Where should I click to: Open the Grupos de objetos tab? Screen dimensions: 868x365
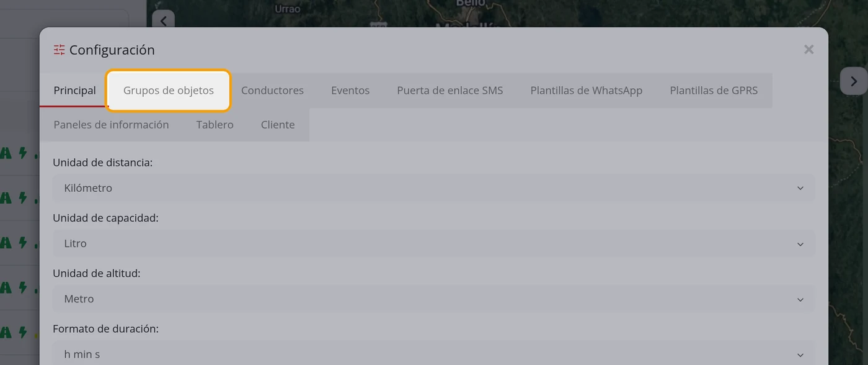[x=169, y=91]
